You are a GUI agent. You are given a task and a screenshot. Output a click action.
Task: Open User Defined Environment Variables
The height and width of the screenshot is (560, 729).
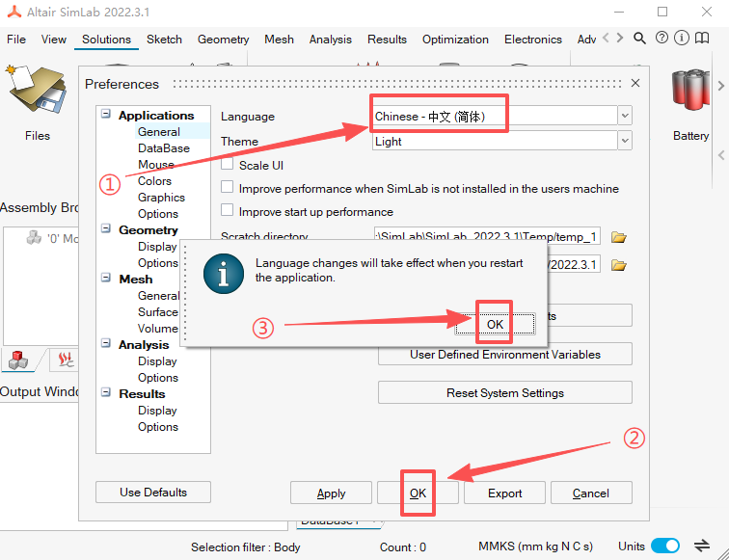coord(505,354)
